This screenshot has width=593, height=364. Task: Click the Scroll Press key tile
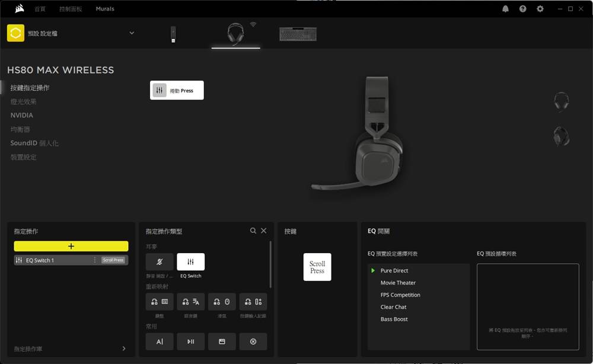click(317, 267)
